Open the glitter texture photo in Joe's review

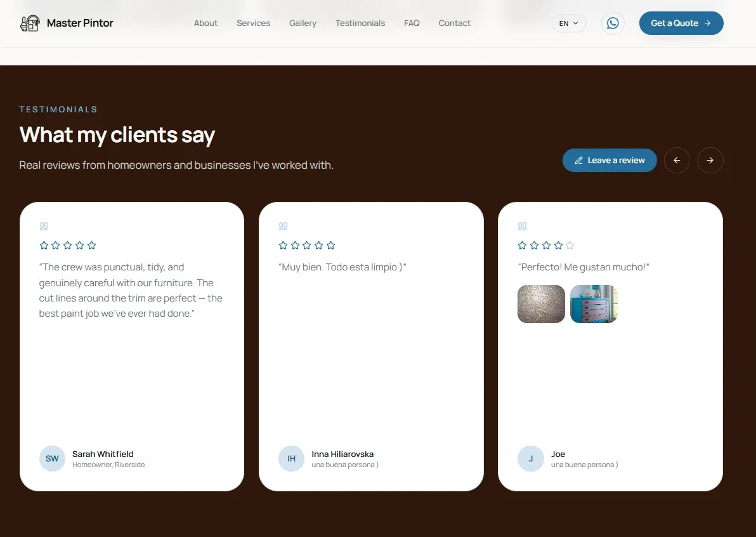tap(541, 304)
